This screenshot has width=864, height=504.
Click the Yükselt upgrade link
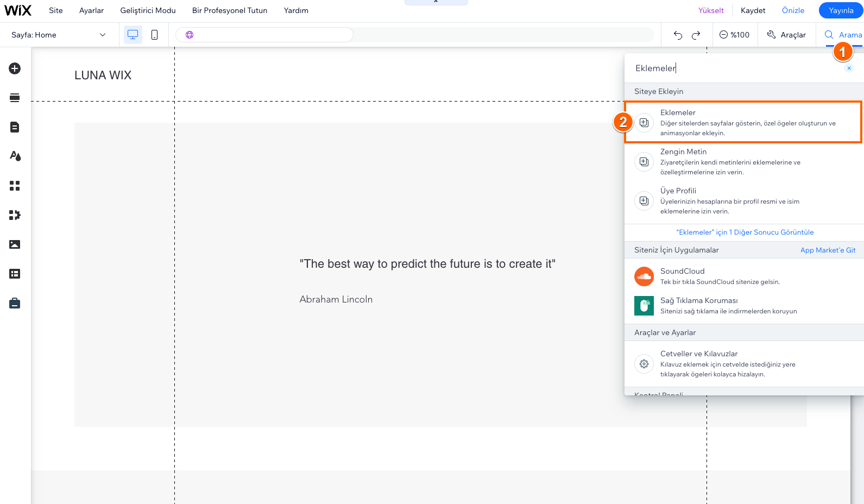pyautogui.click(x=711, y=10)
